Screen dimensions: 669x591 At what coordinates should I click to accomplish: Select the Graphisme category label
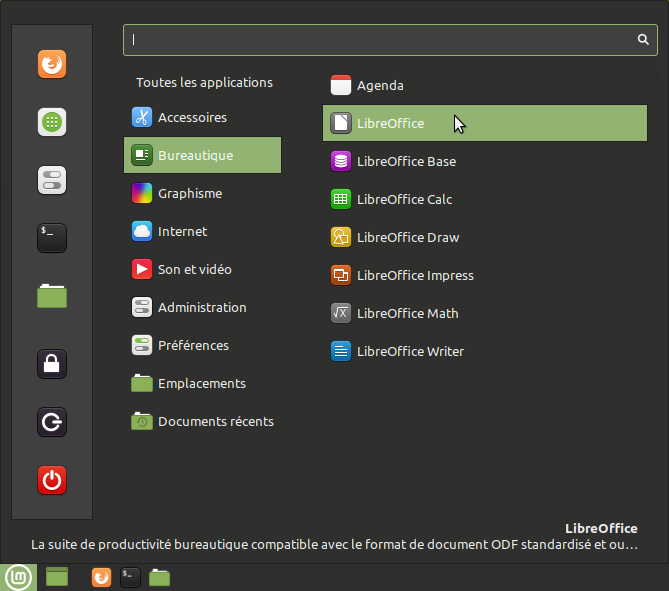coord(190,193)
